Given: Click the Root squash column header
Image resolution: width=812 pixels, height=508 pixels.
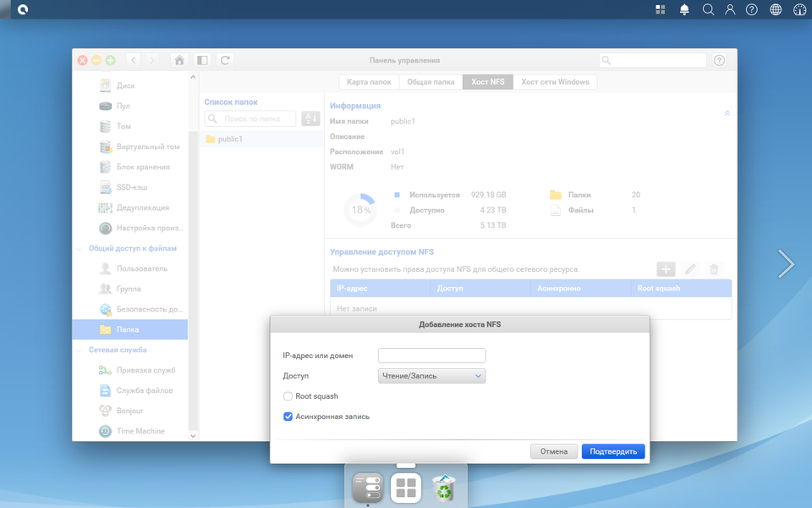Looking at the screenshot, I should (681, 288).
